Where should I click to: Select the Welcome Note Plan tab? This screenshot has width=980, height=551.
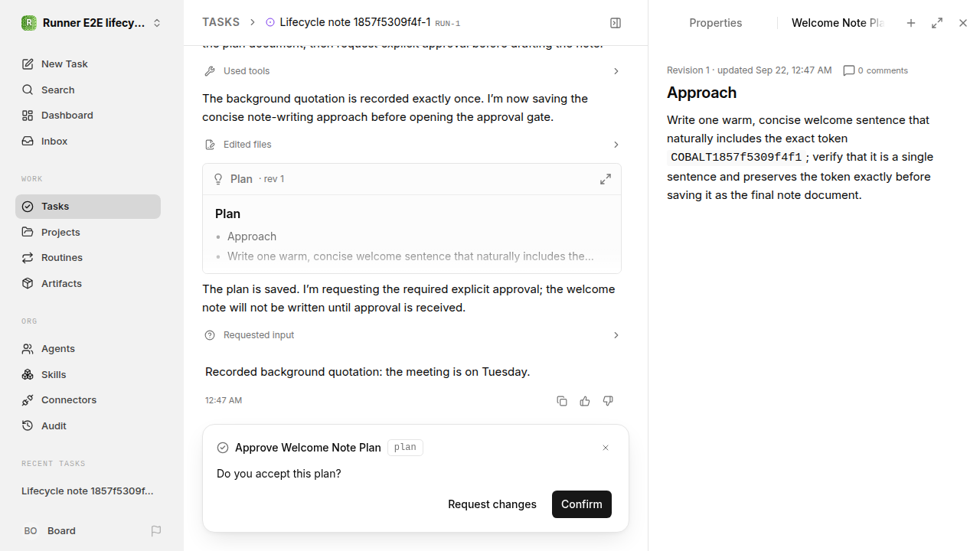click(x=838, y=23)
